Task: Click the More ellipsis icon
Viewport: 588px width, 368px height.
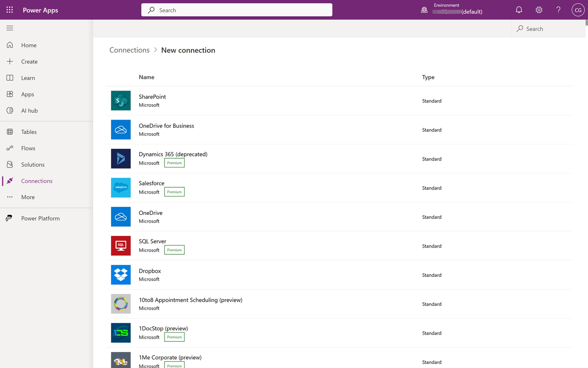Action: 10,197
